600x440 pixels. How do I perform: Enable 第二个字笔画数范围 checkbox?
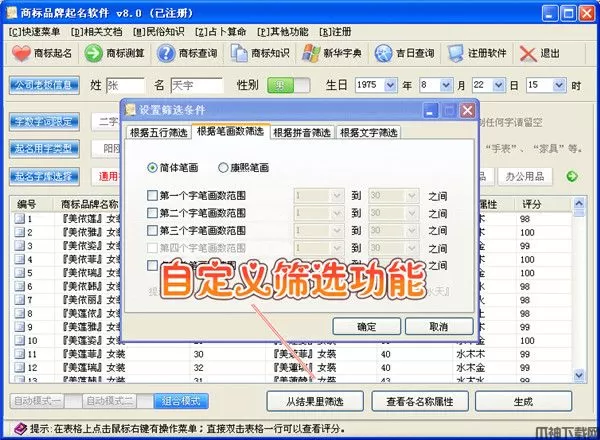pyautogui.click(x=152, y=213)
